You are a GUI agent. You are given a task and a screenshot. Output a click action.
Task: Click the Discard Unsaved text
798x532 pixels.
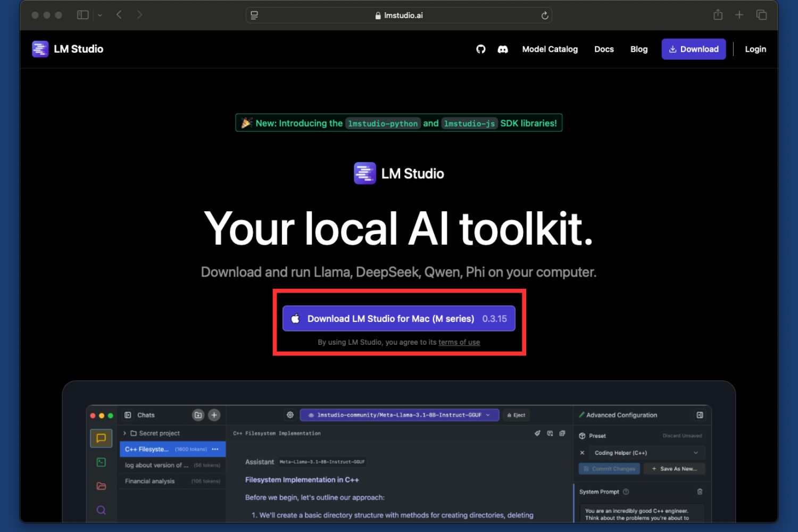[x=682, y=436]
